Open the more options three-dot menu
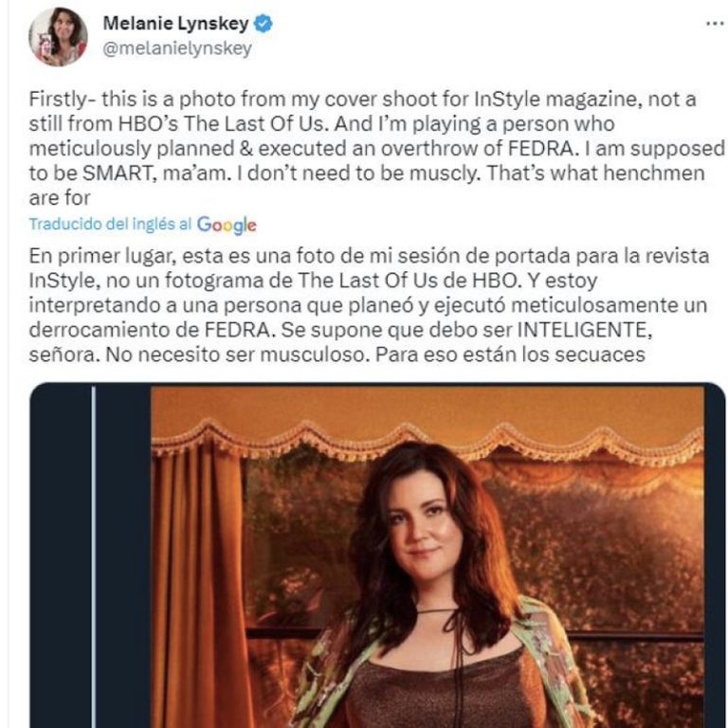The image size is (728, 728). coord(715,23)
